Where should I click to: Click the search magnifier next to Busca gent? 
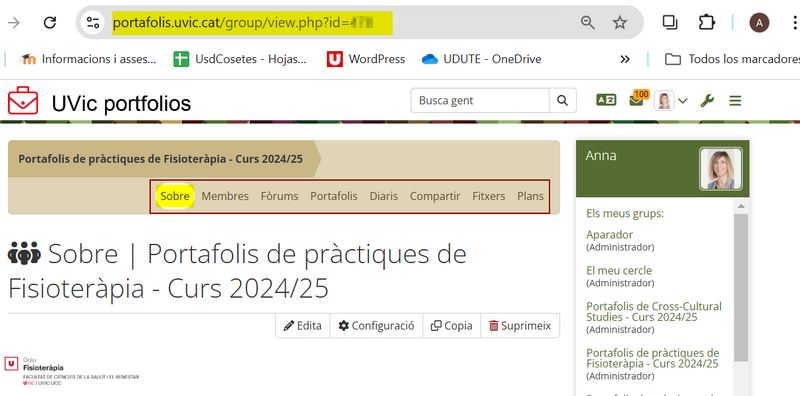pyautogui.click(x=562, y=101)
